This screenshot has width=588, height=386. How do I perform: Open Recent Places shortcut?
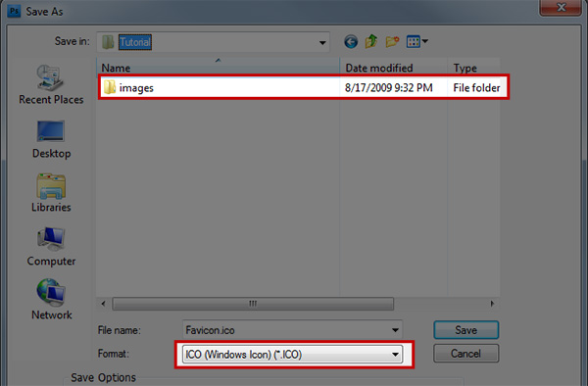(x=51, y=84)
